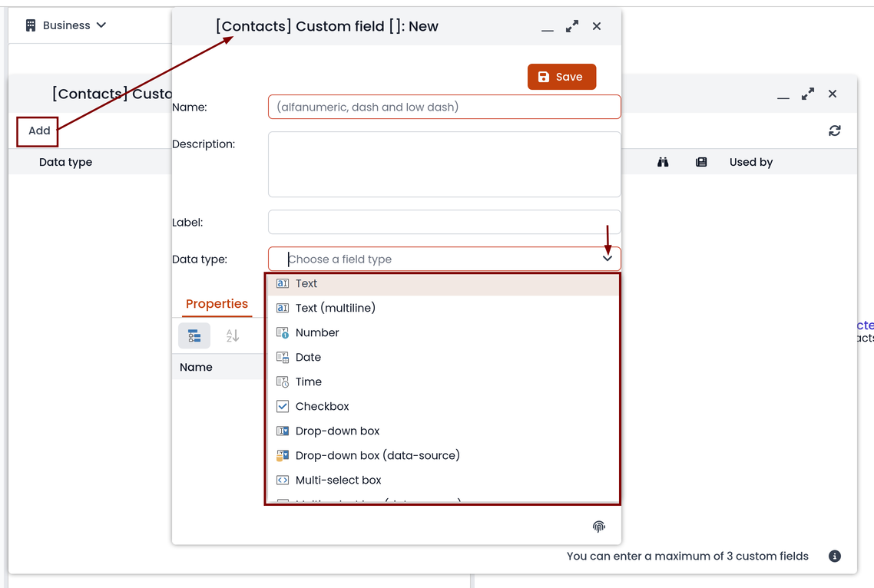
Task: Open the Properties tab
Action: (217, 304)
